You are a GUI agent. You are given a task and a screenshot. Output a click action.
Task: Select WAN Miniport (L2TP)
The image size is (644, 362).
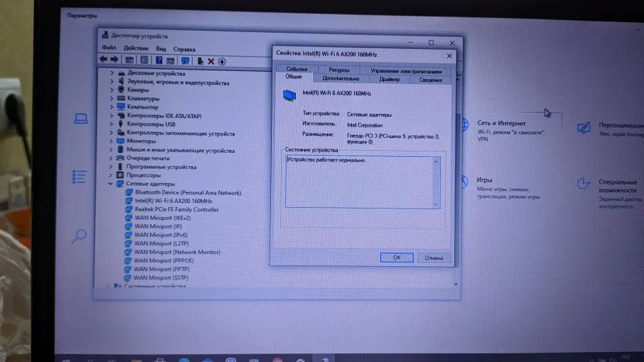coord(162,243)
